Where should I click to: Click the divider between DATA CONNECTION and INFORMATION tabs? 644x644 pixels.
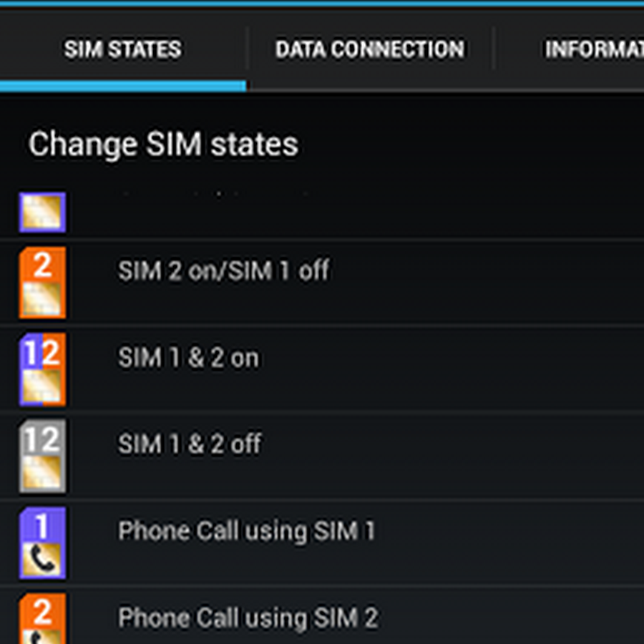[494, 49]
